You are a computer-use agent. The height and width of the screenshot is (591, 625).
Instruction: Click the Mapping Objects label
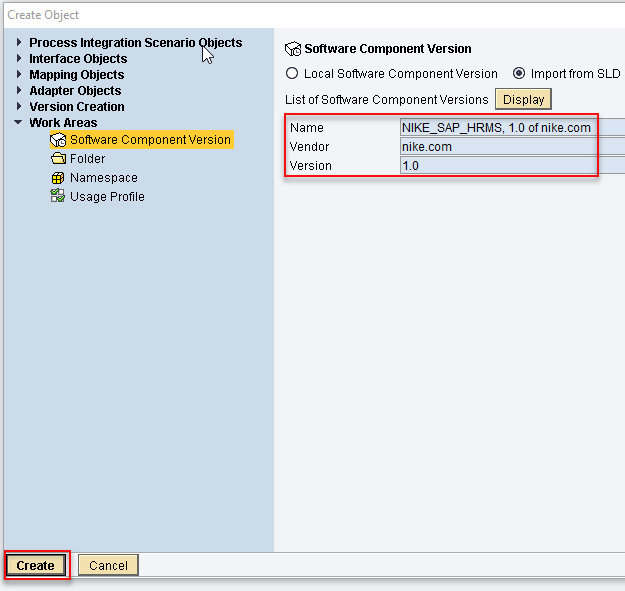[x=77, y=75]
